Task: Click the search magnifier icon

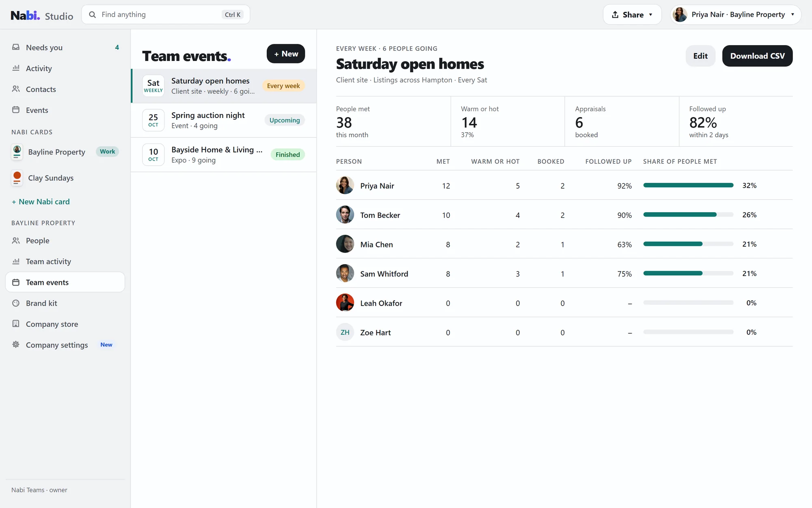Action: 93,15
